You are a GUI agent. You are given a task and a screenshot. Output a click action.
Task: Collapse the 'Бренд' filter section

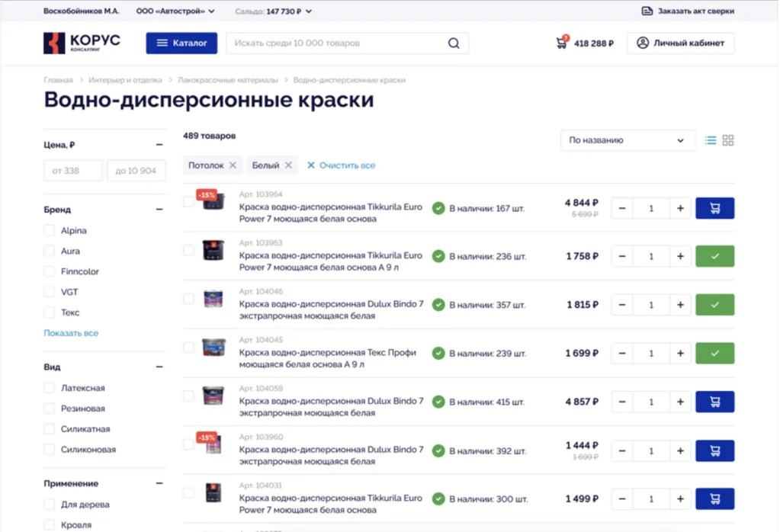tap(159, 209)
